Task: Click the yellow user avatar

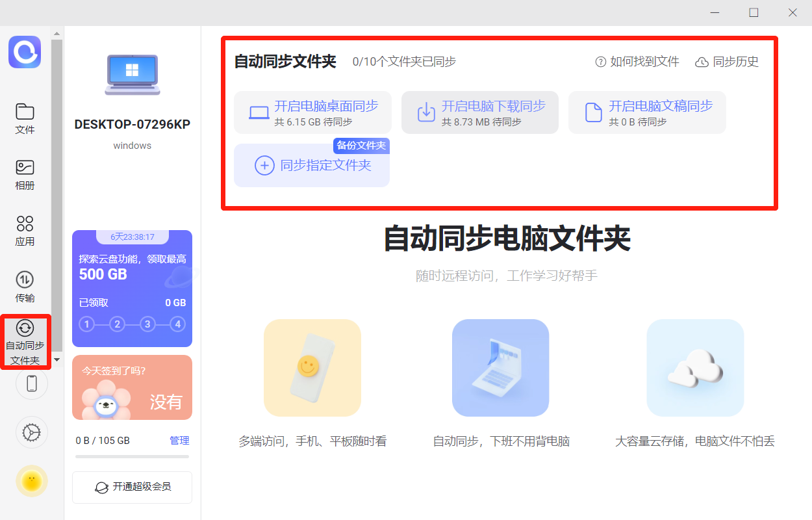Action: tap(32, 481)
